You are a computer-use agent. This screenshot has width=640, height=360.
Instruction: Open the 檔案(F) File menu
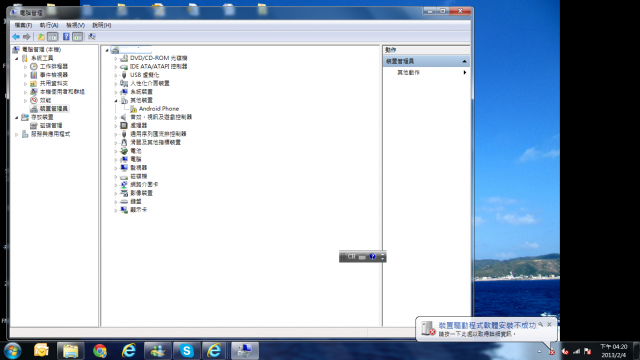23,25
